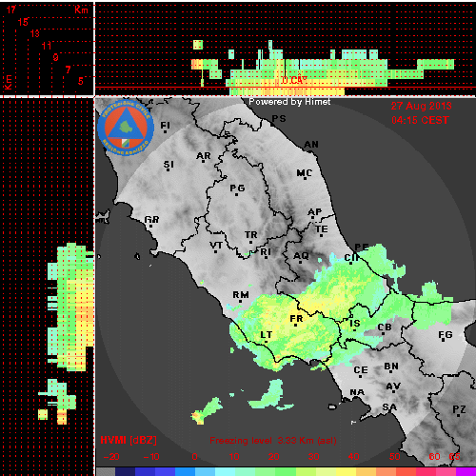Viewport: 476px width, 476px height.
Task: Click the '17' km altitude label
Action: 10,10
